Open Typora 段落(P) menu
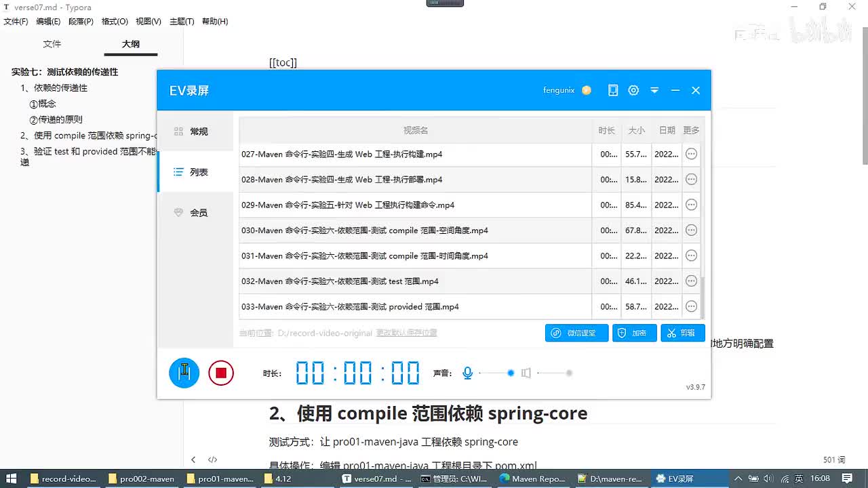Image resolution: width=868 pixels, height=488 pixels. tap(81, 22)
